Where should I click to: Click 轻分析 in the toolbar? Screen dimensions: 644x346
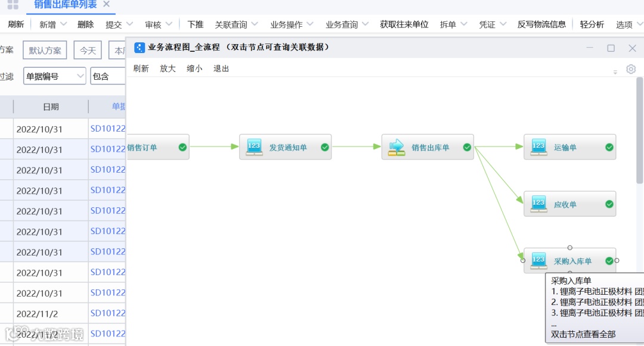(x=592, y=24)
